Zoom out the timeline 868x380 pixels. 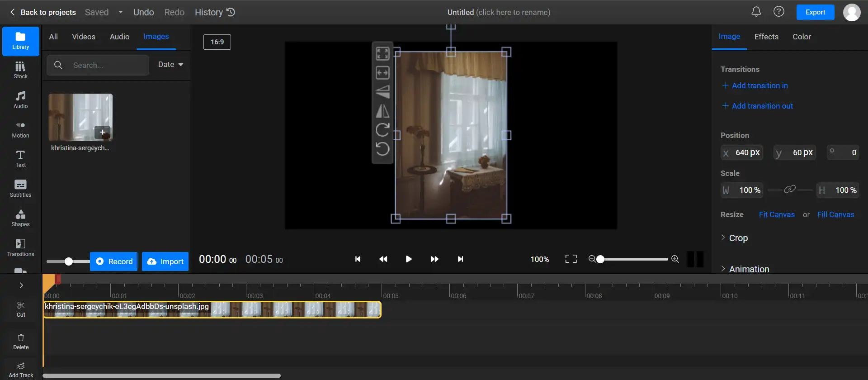[x=592, y=259]
